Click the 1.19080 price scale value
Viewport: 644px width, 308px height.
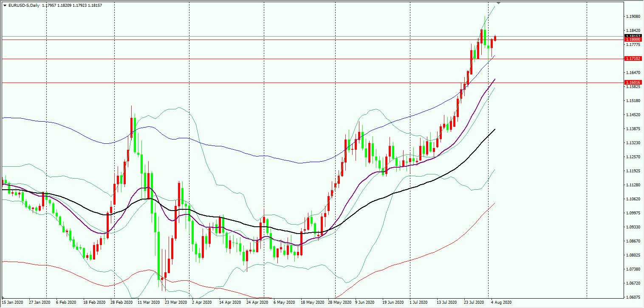tap(633, 17)
